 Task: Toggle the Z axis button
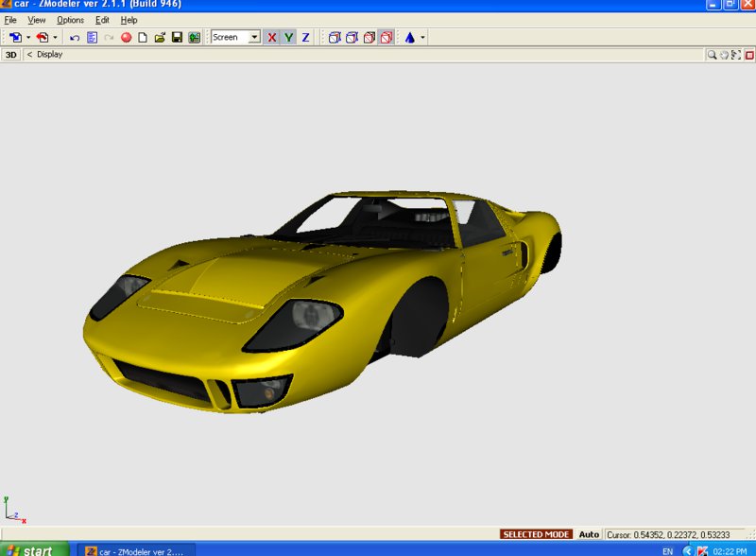pos(305,38)
